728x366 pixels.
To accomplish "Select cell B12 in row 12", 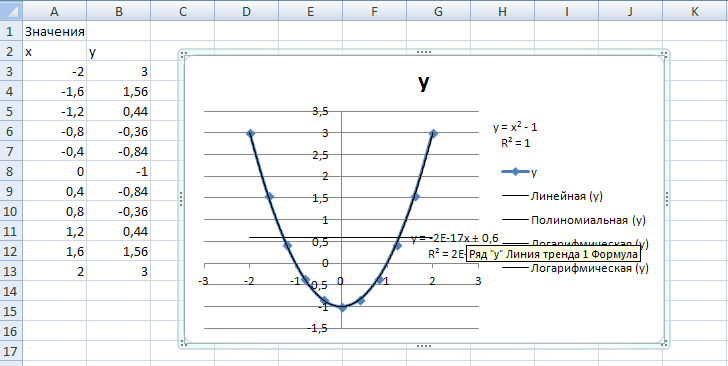I will click(x=118, y=252).
